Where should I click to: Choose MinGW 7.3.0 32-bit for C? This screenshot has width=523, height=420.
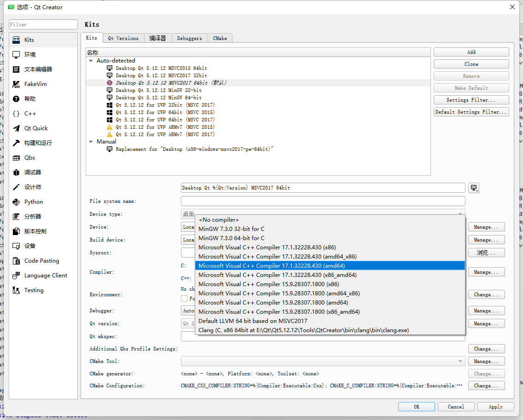tap(330, 229)
